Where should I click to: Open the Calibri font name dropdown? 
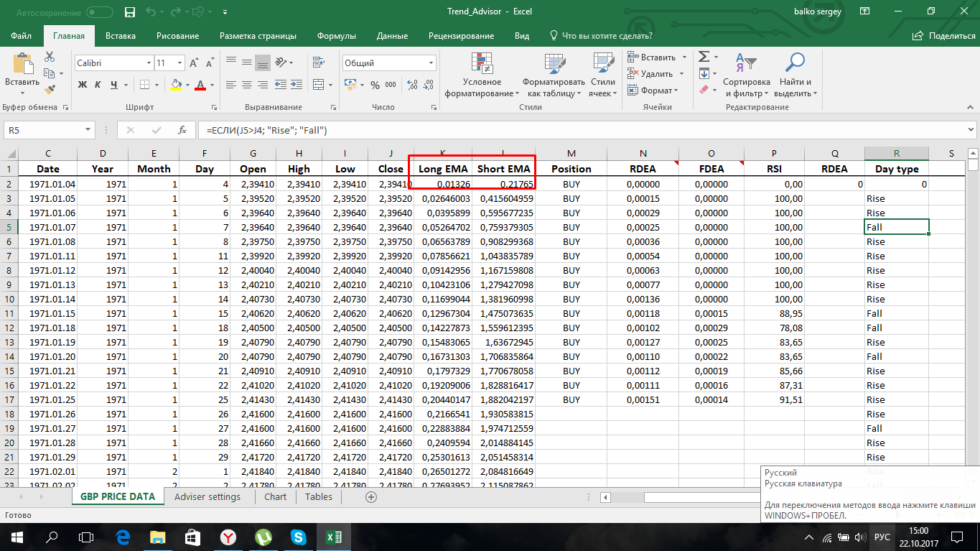click(x=149, y=63)
